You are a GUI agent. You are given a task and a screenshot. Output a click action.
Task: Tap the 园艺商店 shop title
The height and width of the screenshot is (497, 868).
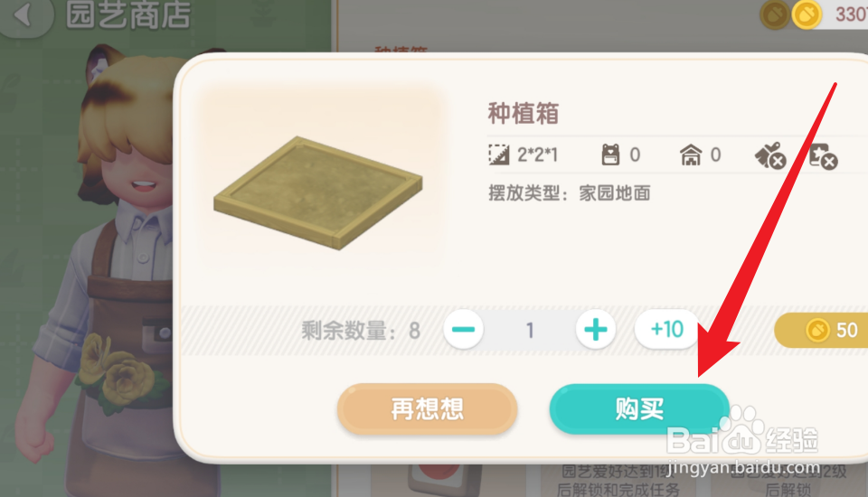[127, 15]
